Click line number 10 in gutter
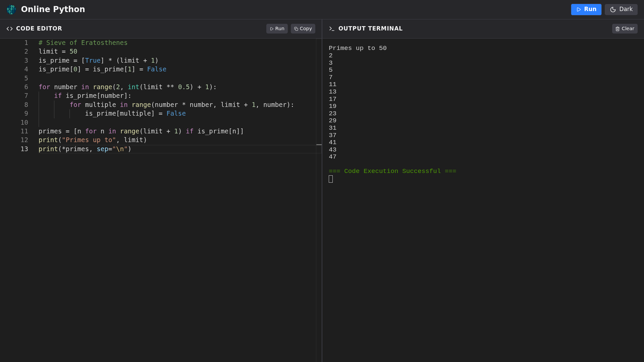 coord(24,123)
